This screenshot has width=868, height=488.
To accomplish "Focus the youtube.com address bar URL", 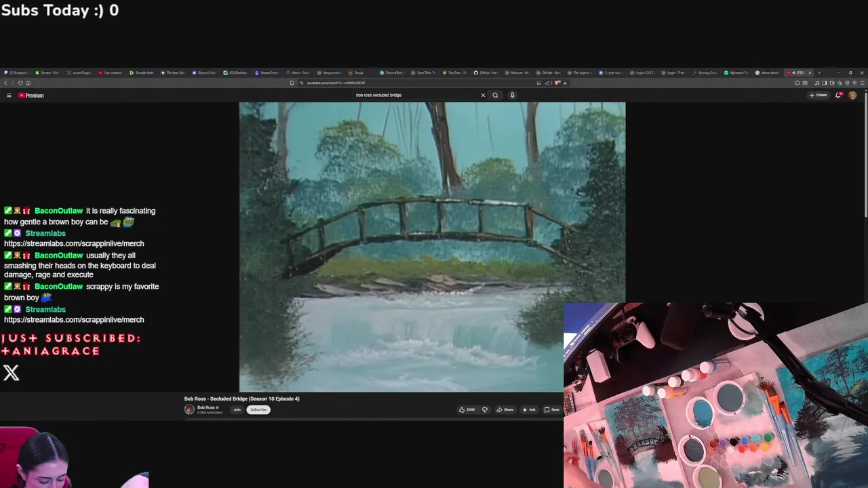I will (336, 83).
